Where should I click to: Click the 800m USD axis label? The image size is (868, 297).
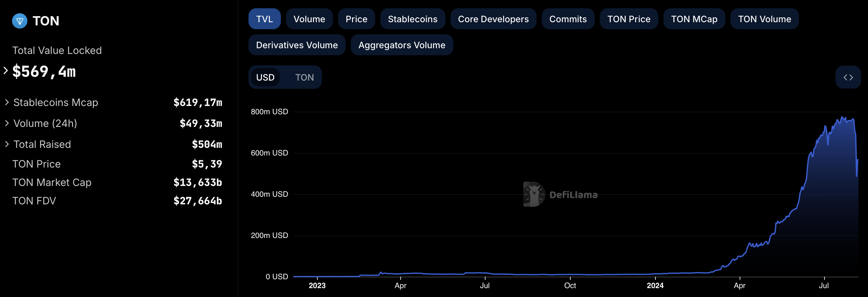[269, 112]
